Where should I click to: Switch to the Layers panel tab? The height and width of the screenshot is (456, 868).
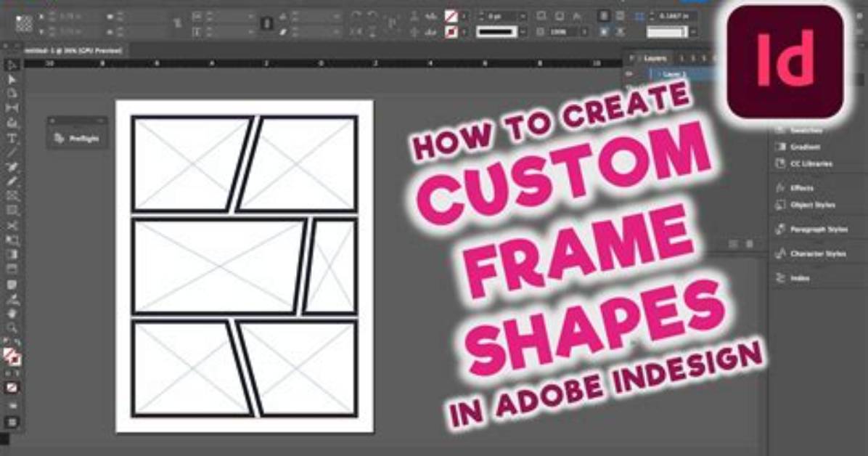[655, 57]
